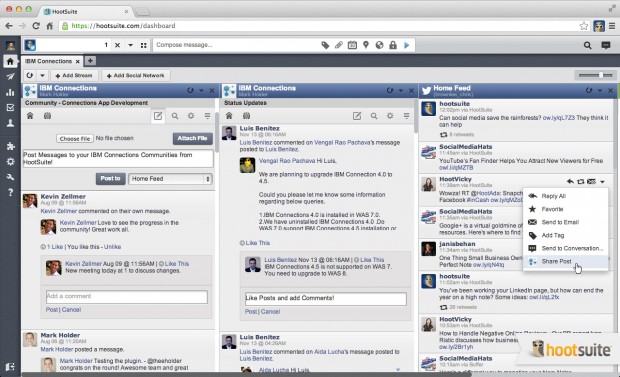
Task: Click the Unlike link on Kevin Zellmer's post
Action: pyautogui.click(x=112, y=247)
